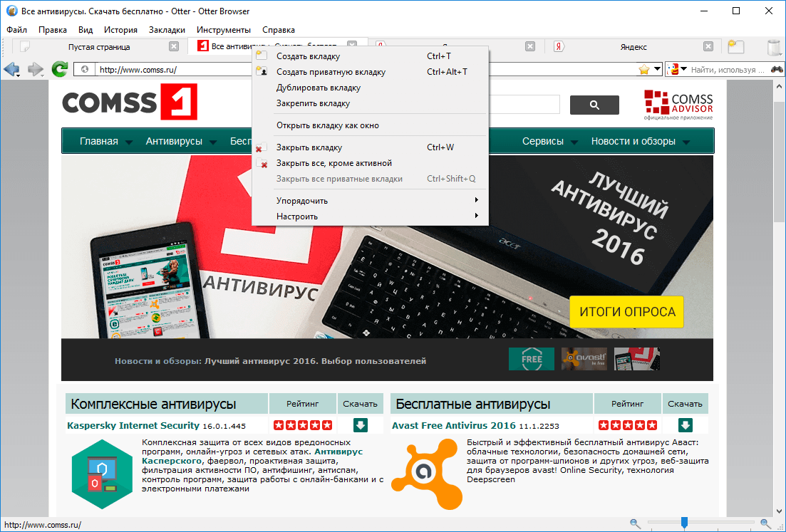The width and height of the screenshot is (786, 532).
Task: Open the Закладки menu
Action: (167, 30)
